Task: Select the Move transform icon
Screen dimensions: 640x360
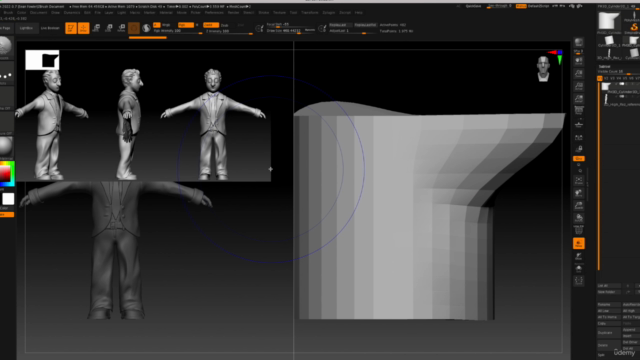Action: coord(96,28)
